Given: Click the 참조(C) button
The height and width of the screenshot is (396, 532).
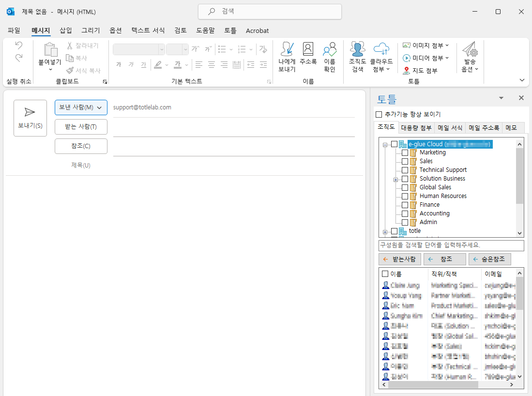Looking at the screenshot, I should [x=81, y=146].
